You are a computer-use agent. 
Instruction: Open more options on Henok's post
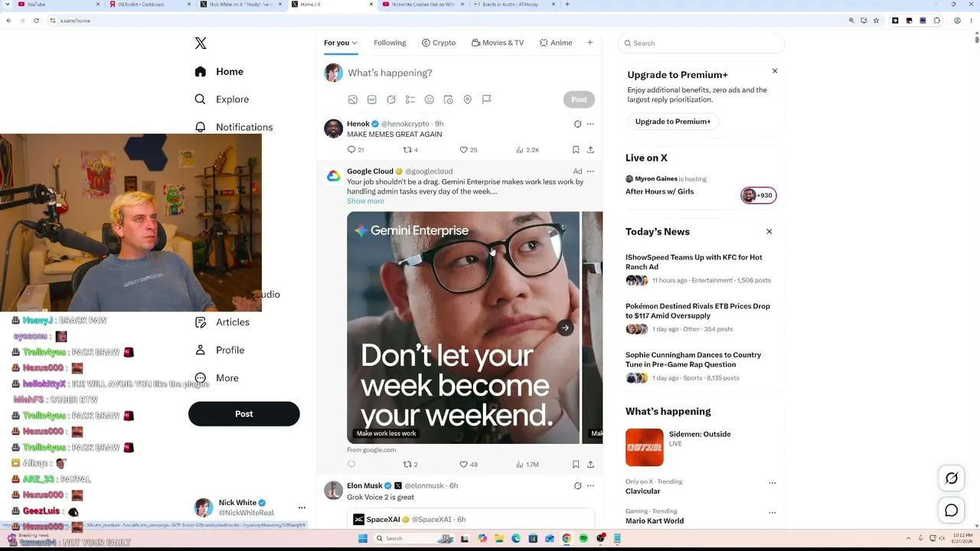[x=590, y=124]
